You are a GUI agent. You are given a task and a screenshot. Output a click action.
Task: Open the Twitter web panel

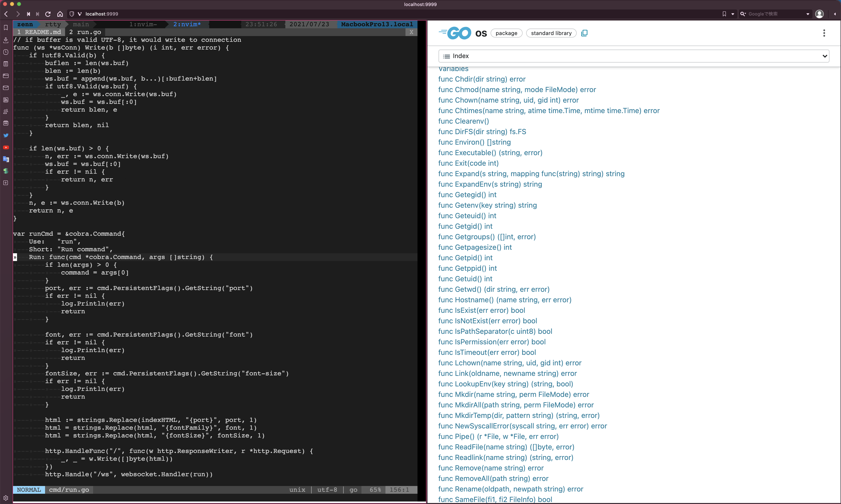[6, 135]
